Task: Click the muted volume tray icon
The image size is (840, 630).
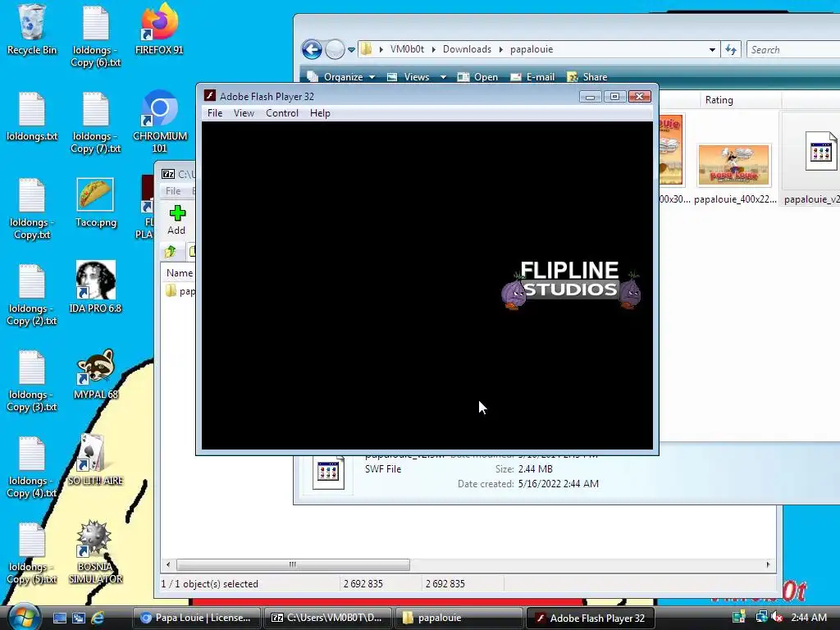Action: 776,617
